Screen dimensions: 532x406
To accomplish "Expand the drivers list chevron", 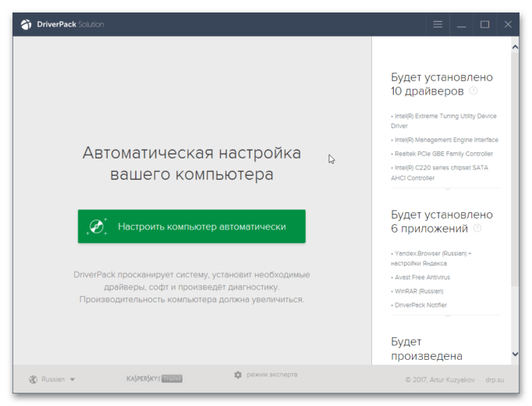I will (x=447, y=188).
